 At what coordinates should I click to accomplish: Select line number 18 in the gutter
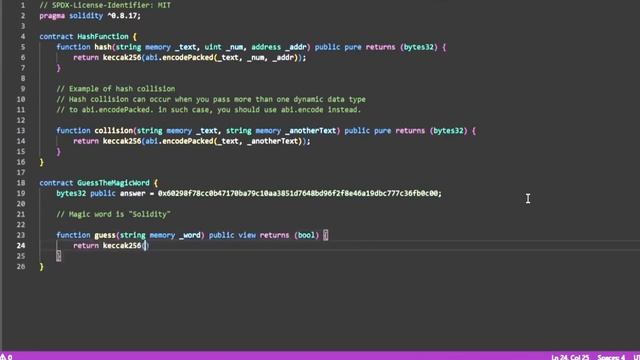pos(21,183)
